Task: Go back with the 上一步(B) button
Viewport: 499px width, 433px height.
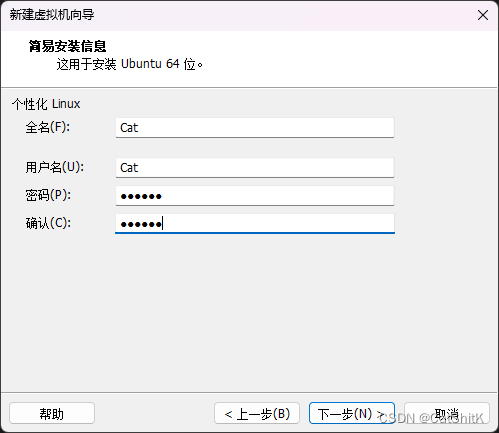Action: pyautogui.click(x=257, y=413)
